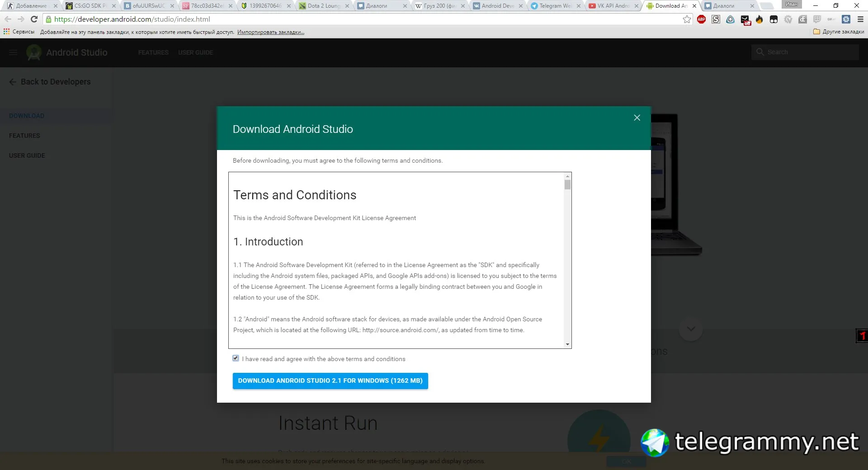Viewport: 868px width, 470px height.
Task: Close the Download Android Studio dialog
Action: coord(637,118)
